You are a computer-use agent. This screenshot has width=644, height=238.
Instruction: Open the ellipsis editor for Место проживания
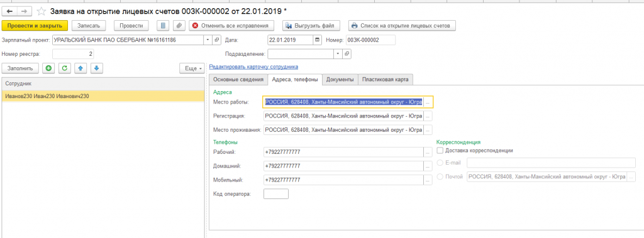[428, 130]
